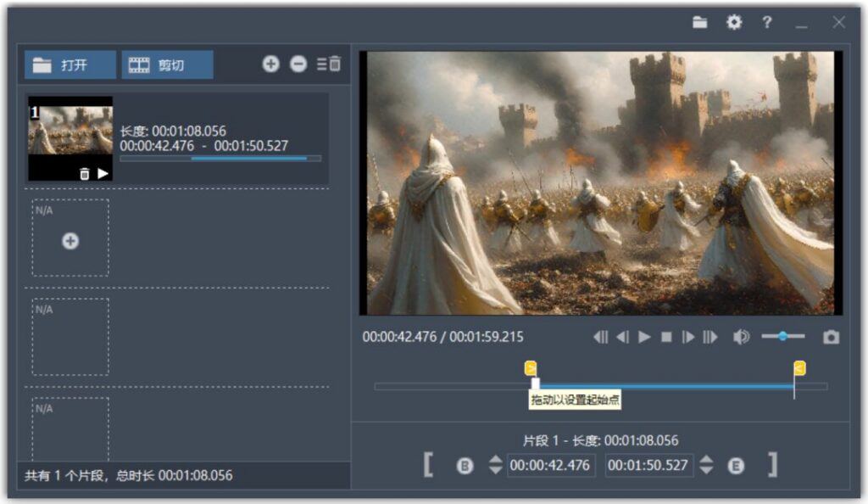Stop video playback

point(666,337)
